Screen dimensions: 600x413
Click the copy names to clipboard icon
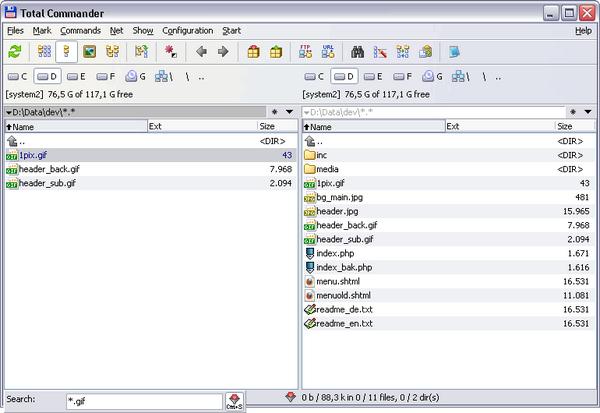tap(425, 52)
